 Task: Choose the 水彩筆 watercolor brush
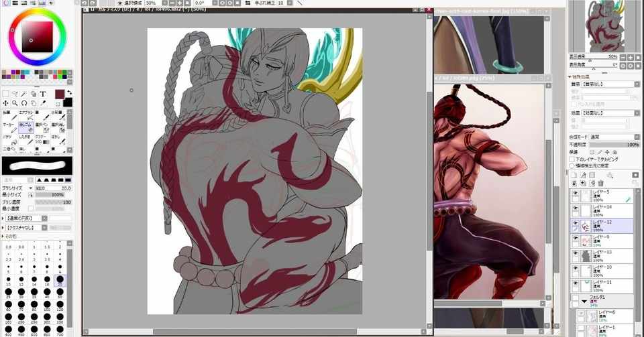coord(58,116)
